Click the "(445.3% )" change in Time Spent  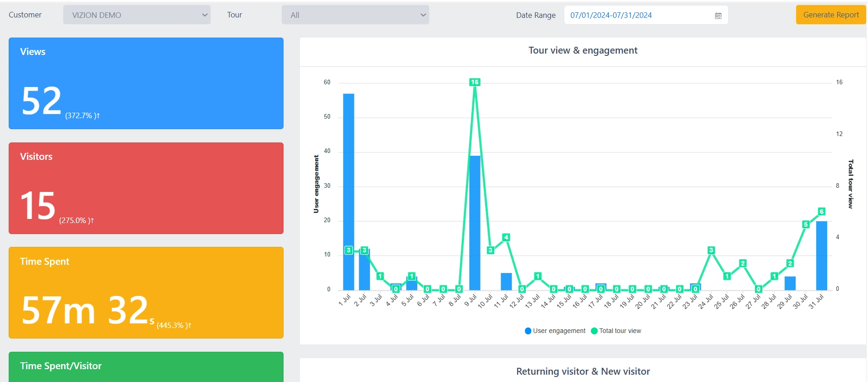174,325
